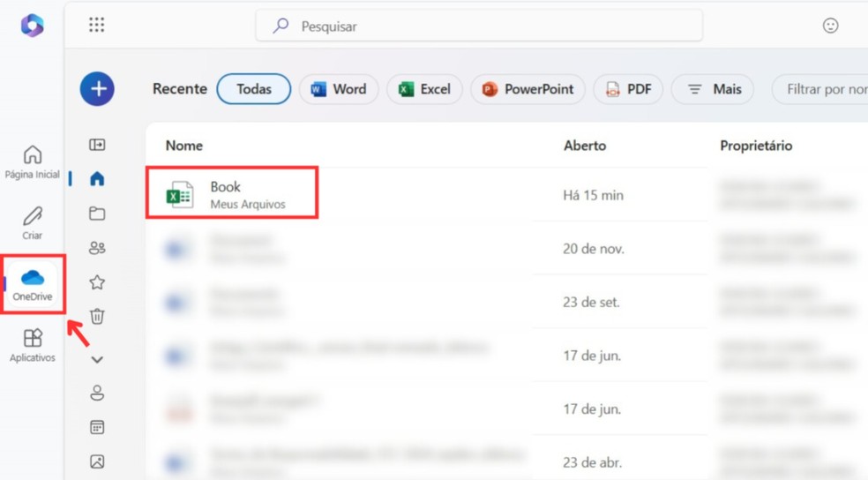This screenshot has width=868, height=480.
Task: Click the Meus Arquivos location under Book
Action: coord(248,205)
